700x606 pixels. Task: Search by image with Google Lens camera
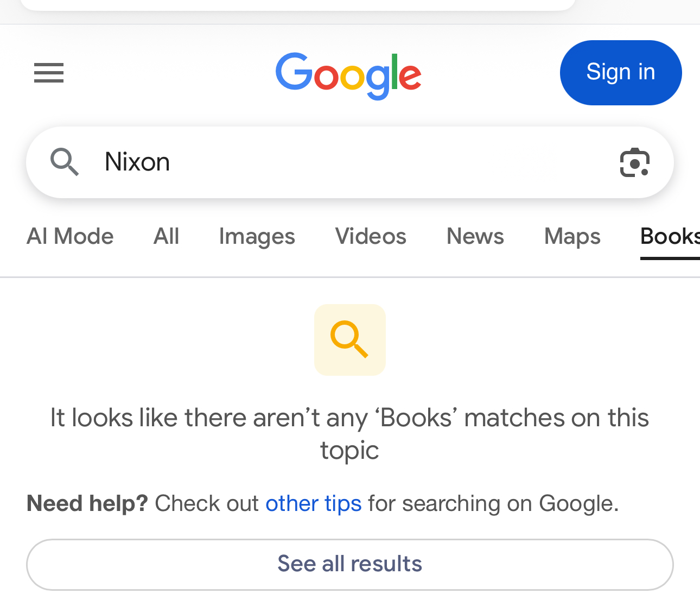coord(634,162)
